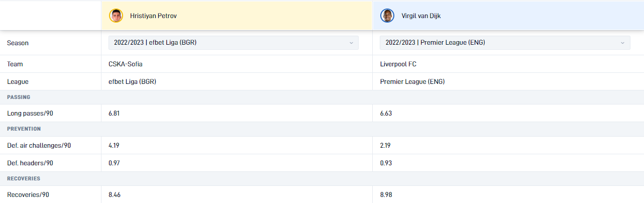The width and height of the screenshot is (644, 203).
Task: Open Hristiyan Petrov's season dropdown
Action: pyautogui.click(x=234, y=43)
